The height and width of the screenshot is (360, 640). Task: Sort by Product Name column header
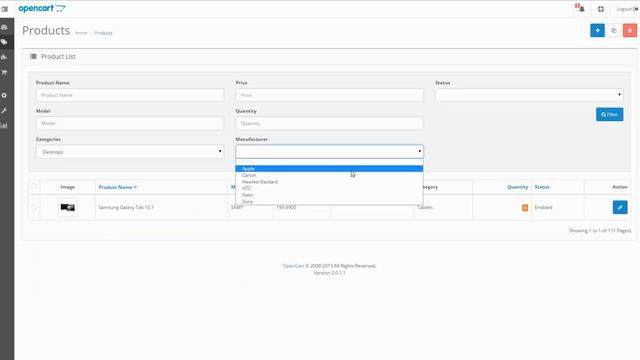(x=118, y=187)
